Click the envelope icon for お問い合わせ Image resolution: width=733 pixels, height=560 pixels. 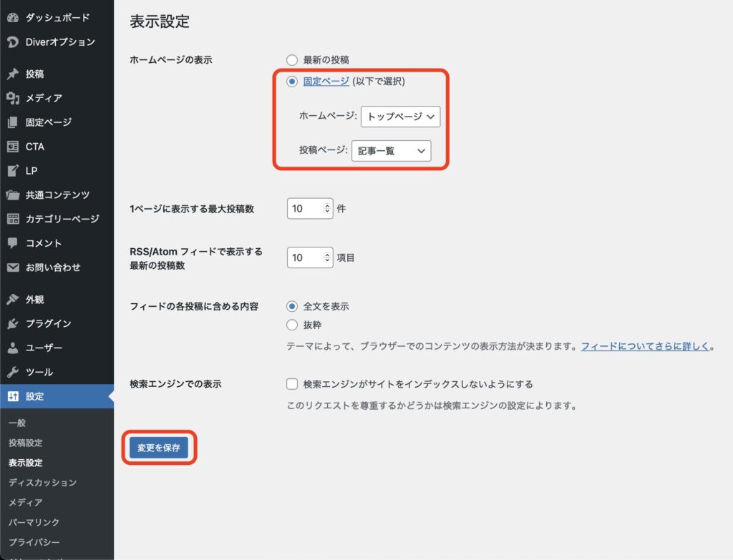pos(13,267)
